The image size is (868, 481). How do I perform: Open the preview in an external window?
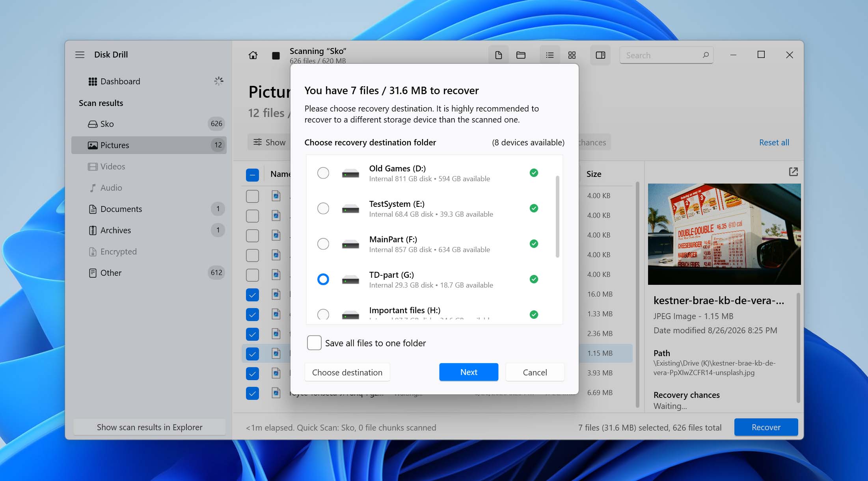coord(793,172)
